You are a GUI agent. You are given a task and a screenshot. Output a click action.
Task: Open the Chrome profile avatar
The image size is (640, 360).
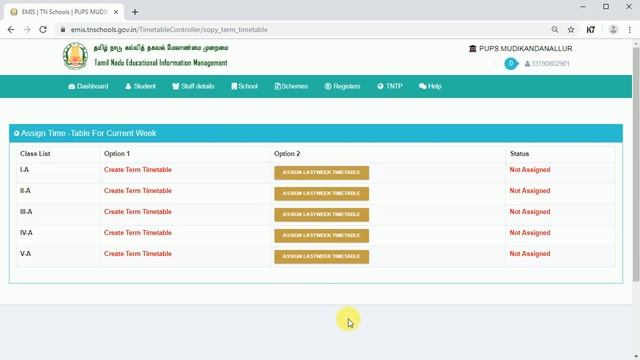613,29
